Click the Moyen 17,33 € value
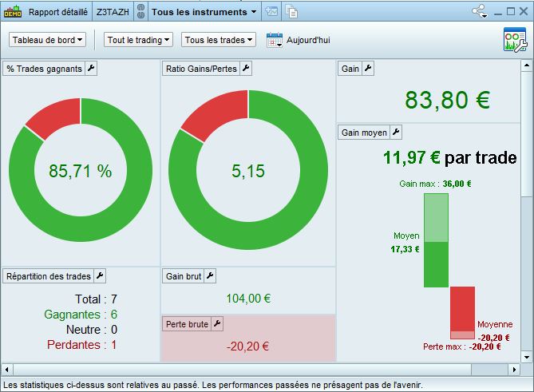The width and height of the screenshot is (534, 392). point(405,249)
